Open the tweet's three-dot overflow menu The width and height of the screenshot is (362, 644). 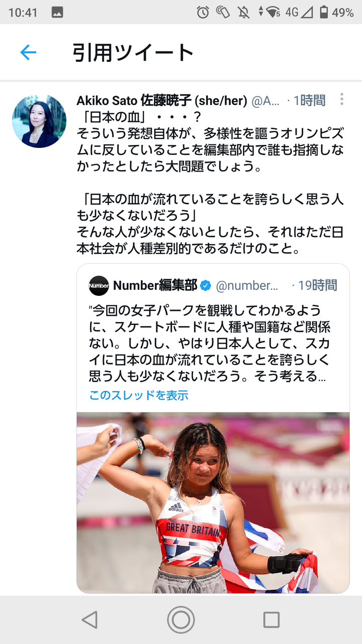click(342, 99)
